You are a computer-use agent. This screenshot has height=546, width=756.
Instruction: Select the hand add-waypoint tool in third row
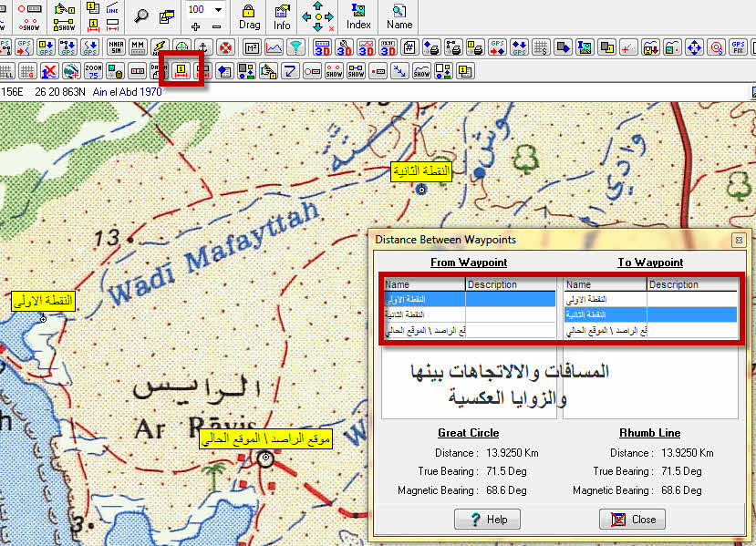click(x=268, y=71)
